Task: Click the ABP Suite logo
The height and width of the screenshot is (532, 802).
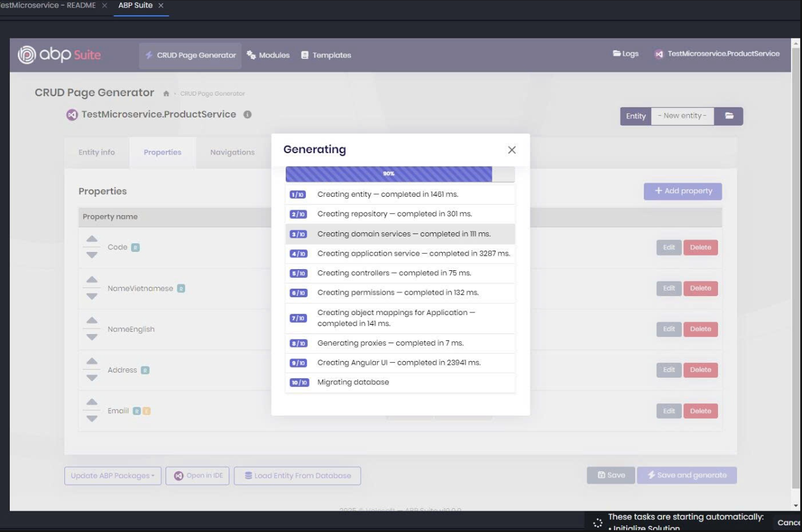Action: click(60, 55)
